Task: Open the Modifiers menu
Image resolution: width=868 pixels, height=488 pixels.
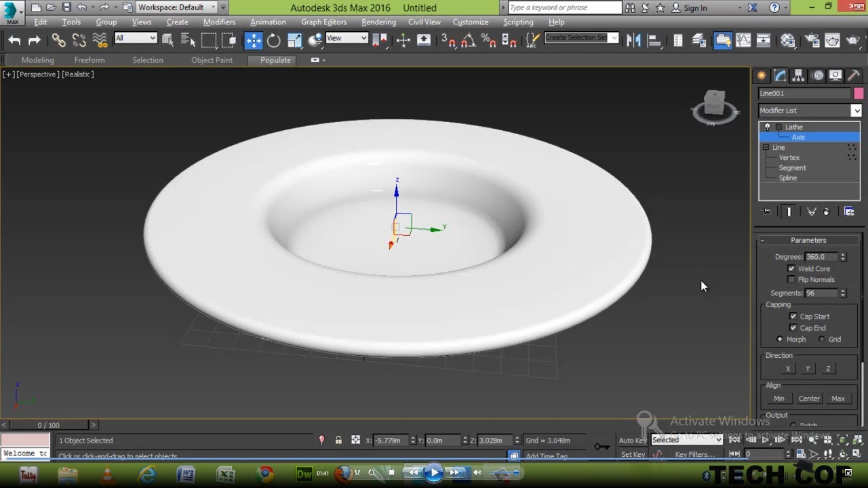Action: tap(219, 22)
